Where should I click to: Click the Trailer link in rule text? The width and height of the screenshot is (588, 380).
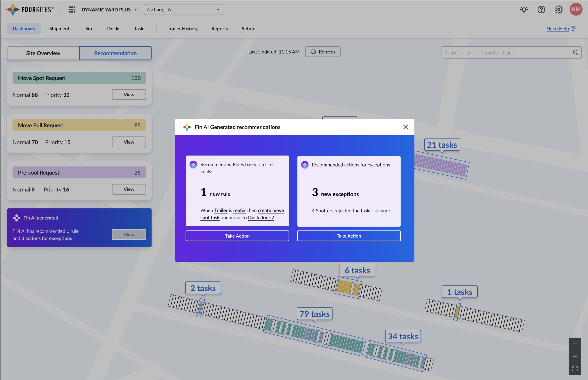221,210
